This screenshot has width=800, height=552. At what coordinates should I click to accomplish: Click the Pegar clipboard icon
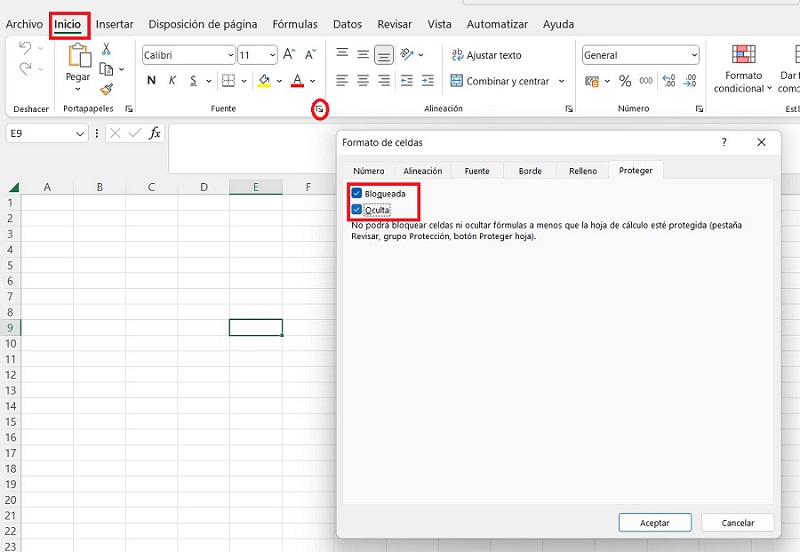(x=79, y=55)
